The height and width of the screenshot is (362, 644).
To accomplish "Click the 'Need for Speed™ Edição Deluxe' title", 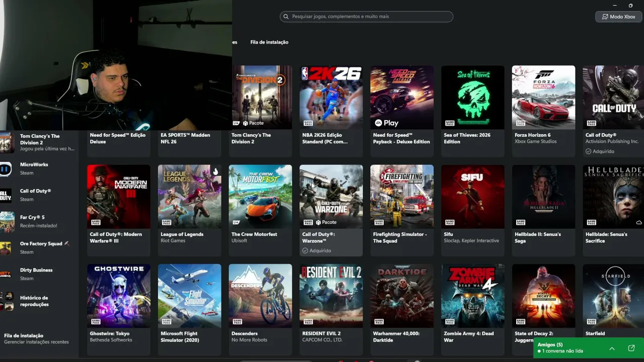I will click(x=118, y=138).
